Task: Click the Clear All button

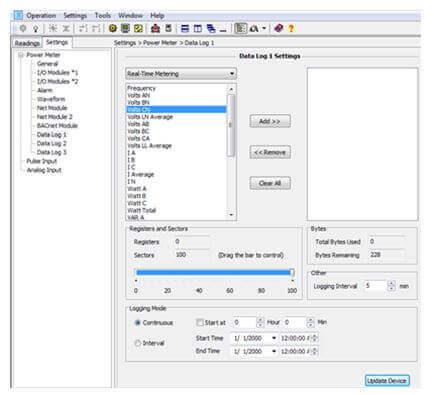Action: coord(270,183)
